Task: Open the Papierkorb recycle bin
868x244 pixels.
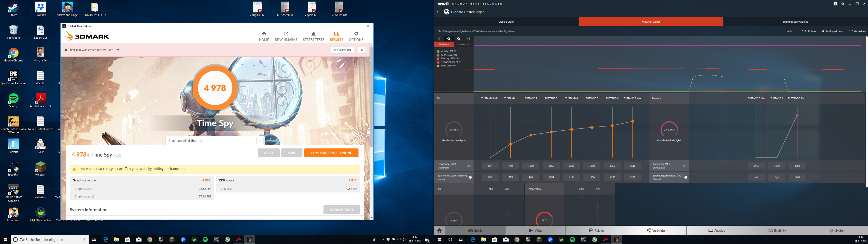Action: coord(14,32)
